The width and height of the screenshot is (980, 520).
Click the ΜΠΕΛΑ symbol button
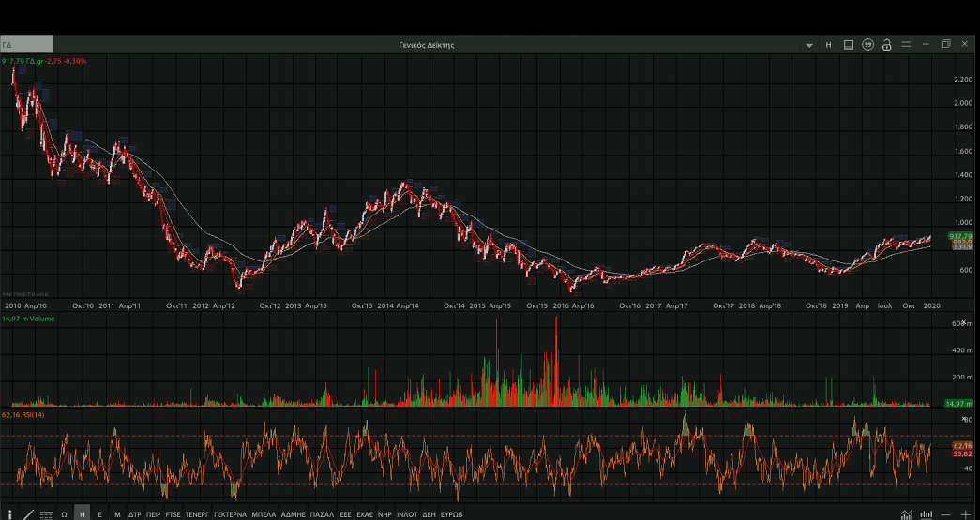(x=264, y=514)
